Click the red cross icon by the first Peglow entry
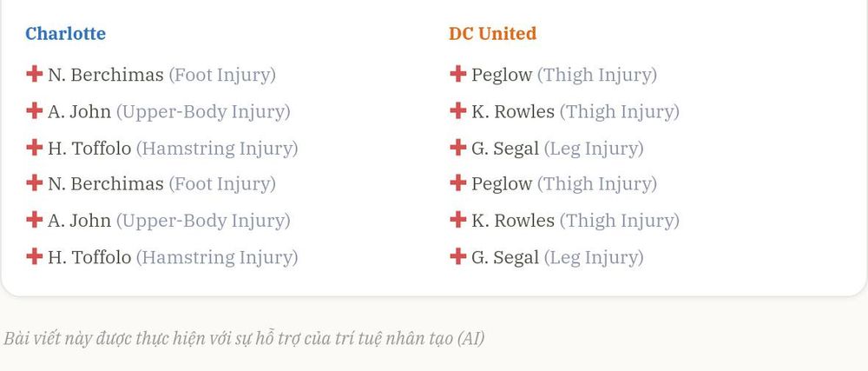The width and height of the screenshot is (868, 371). pyautogui.click(x=457, y=74)
